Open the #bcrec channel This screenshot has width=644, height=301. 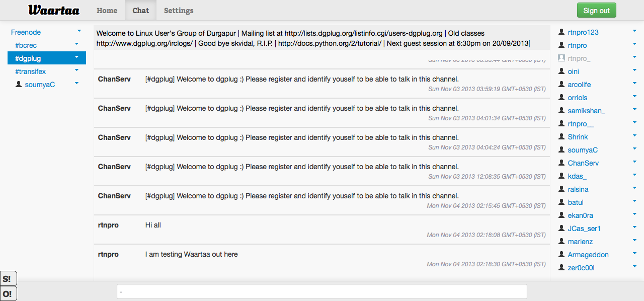pos(26,45)
